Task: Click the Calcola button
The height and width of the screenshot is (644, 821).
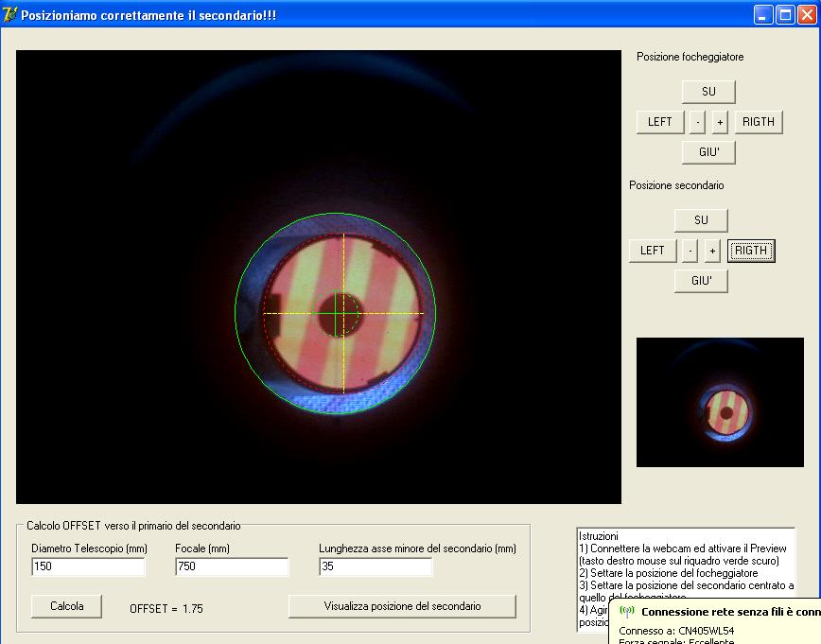Action: tap(66, 606)
